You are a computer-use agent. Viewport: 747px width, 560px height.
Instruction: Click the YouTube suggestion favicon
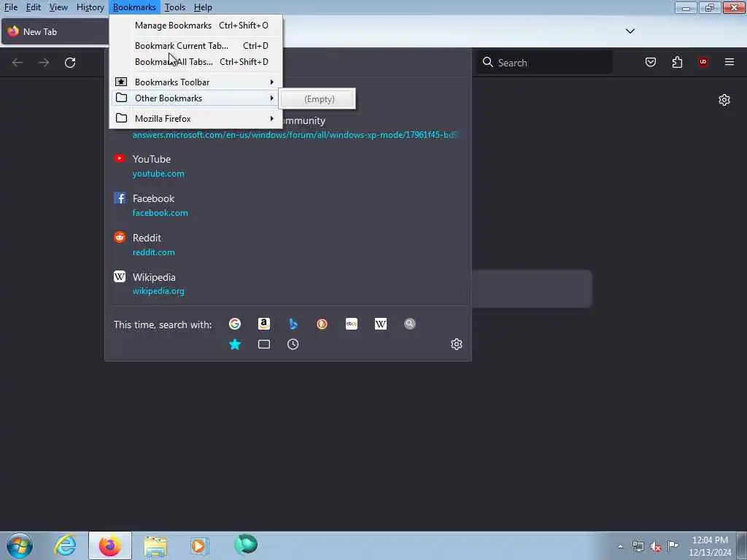click(x=120, y=158)
